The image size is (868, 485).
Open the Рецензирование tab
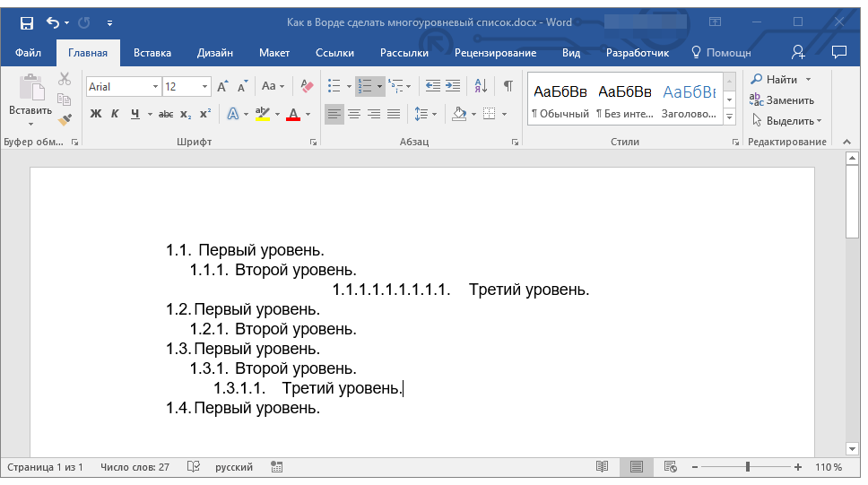495,53
